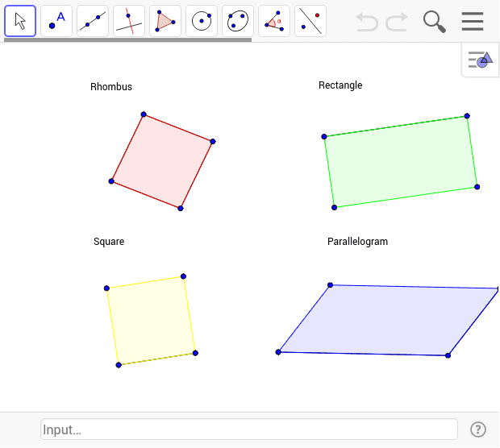Choose the Line through two points tool
This screenshot has width=500, height=448.
point(93,21)
